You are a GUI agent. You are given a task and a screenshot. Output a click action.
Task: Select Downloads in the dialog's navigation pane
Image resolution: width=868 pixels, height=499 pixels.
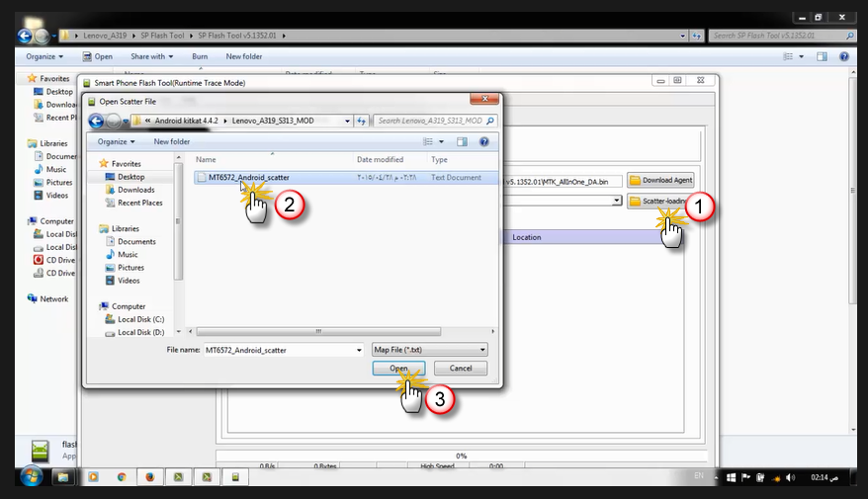click(135, 190)
